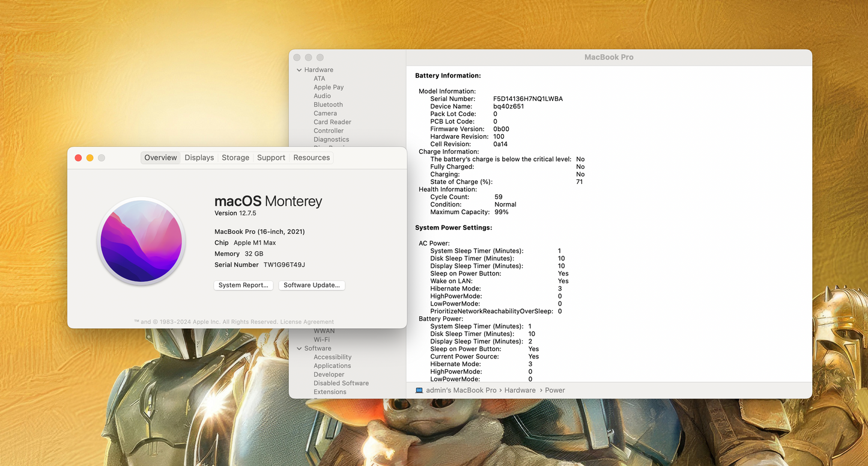This screenshot has height=466, width=868.
Task: Click the Software Update button
Action: [x=312, y=285]
